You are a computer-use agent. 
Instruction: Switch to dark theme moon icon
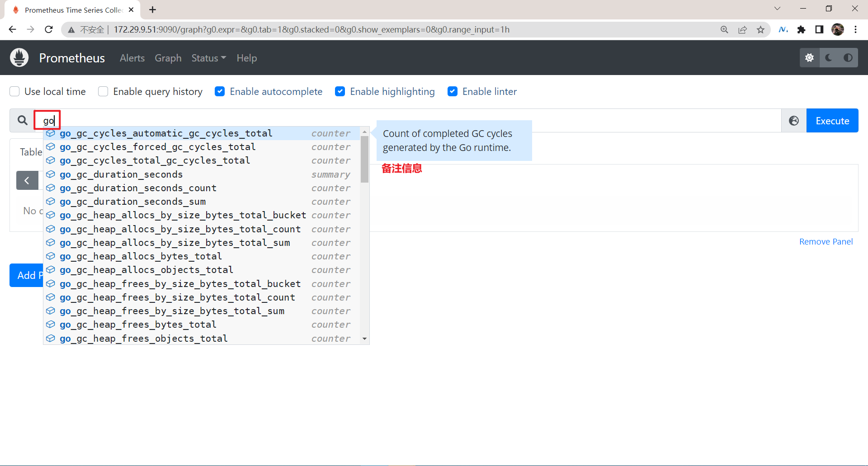tap(829, 58)
